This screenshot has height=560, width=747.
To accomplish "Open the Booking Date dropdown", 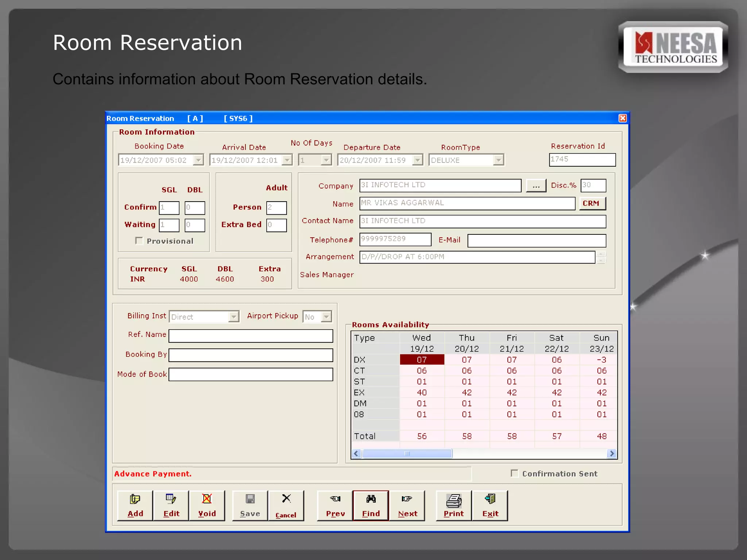I will pyautogui.click(x=198, y=160).
